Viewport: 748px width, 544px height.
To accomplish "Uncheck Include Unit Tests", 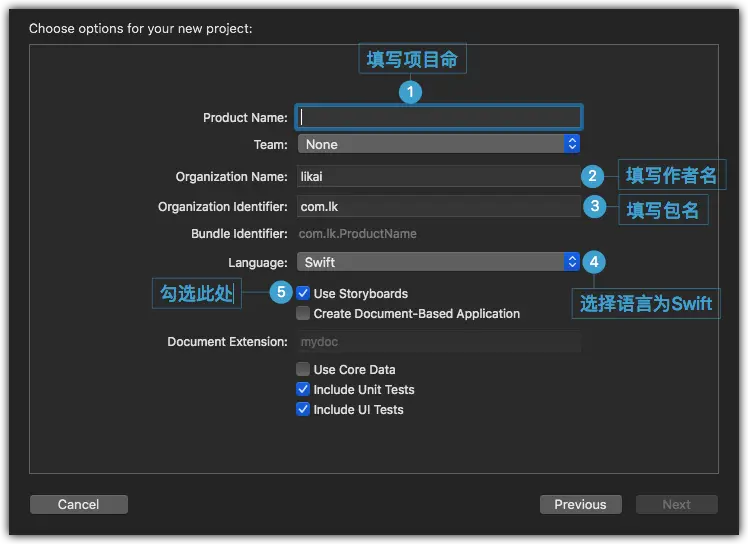I will tap(303, 389).
